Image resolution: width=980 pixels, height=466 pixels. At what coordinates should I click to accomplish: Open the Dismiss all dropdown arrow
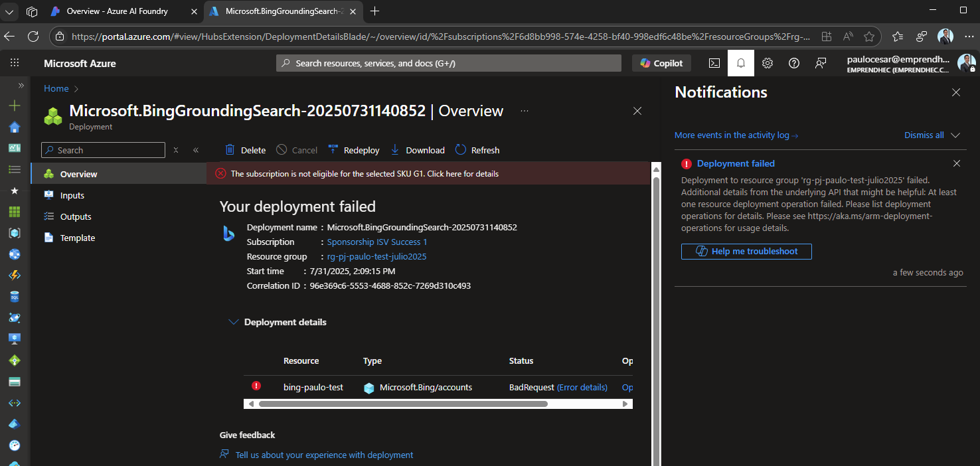[955, 135]
